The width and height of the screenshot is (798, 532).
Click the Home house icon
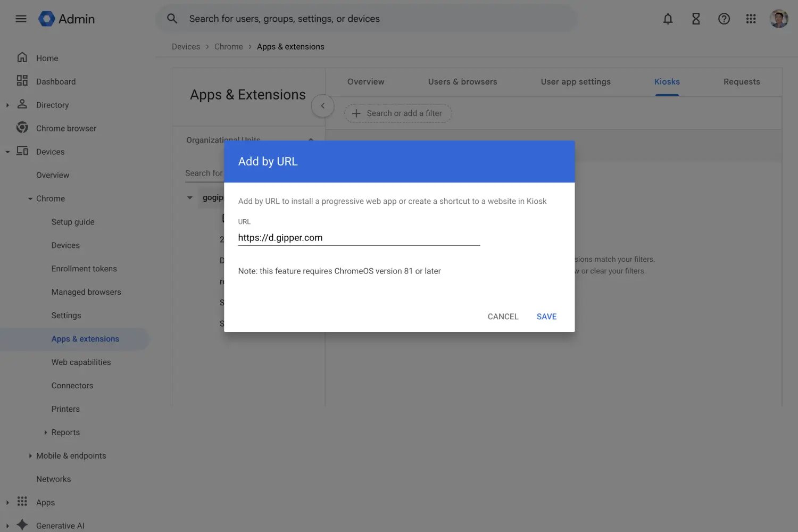(x=22, y=57)
